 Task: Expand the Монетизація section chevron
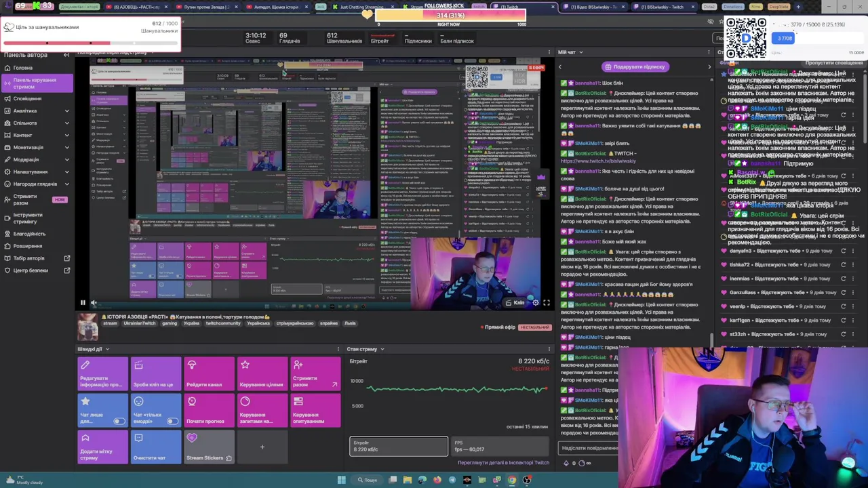coord(66,148)
